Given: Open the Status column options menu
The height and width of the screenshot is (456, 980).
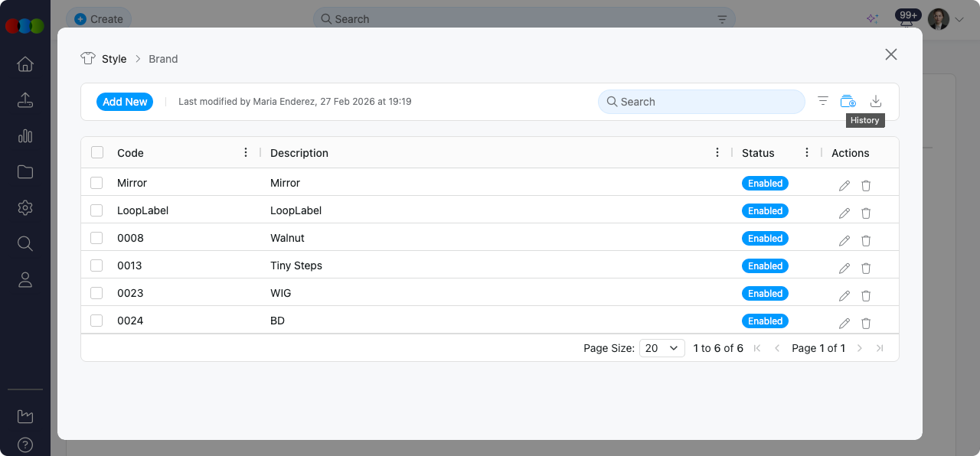Looking at the screenshot, I should point(807,153).
